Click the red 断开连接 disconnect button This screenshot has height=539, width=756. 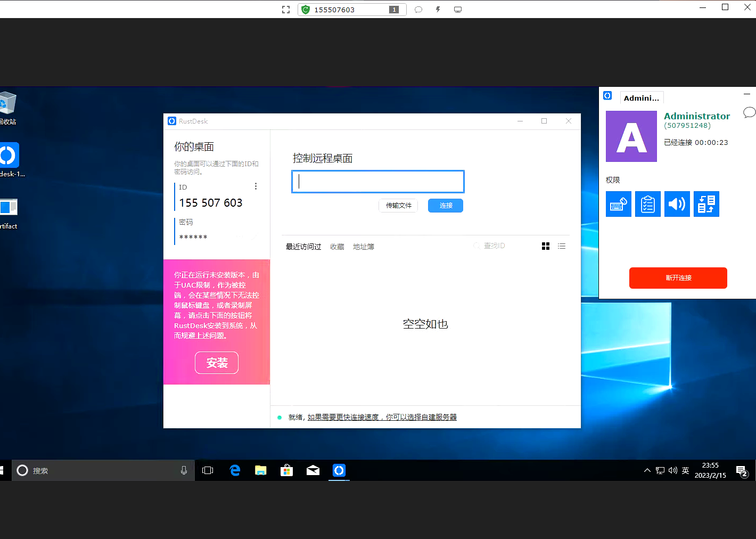[678, 278]
